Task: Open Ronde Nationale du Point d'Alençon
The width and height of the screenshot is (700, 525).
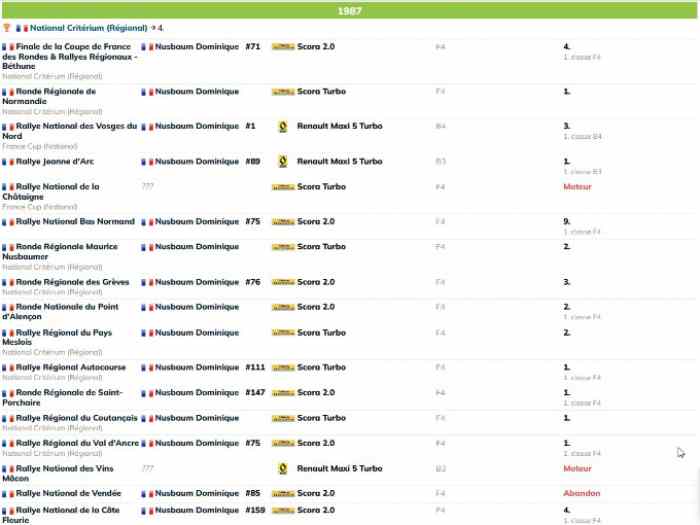Action: click(x=60, y=312)
